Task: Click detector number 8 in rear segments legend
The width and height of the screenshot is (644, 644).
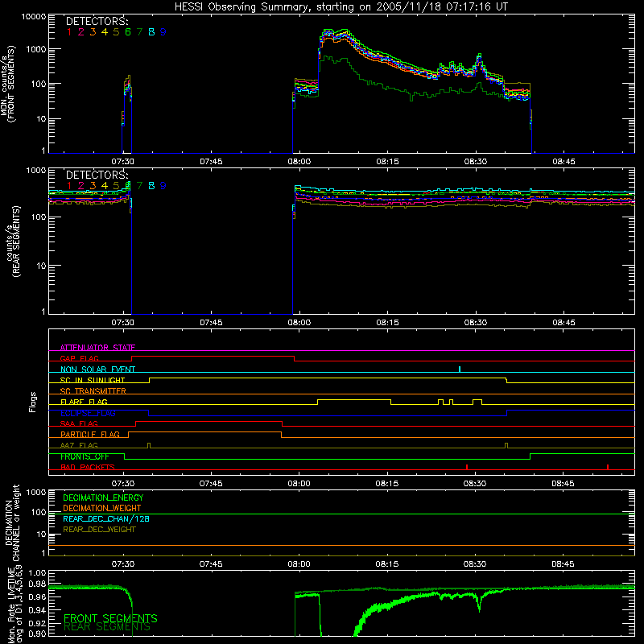Action: click(x=151, y=186)
